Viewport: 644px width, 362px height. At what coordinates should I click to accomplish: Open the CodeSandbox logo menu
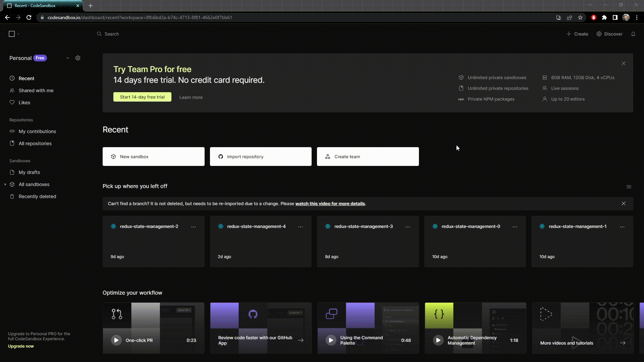[12, 34]
